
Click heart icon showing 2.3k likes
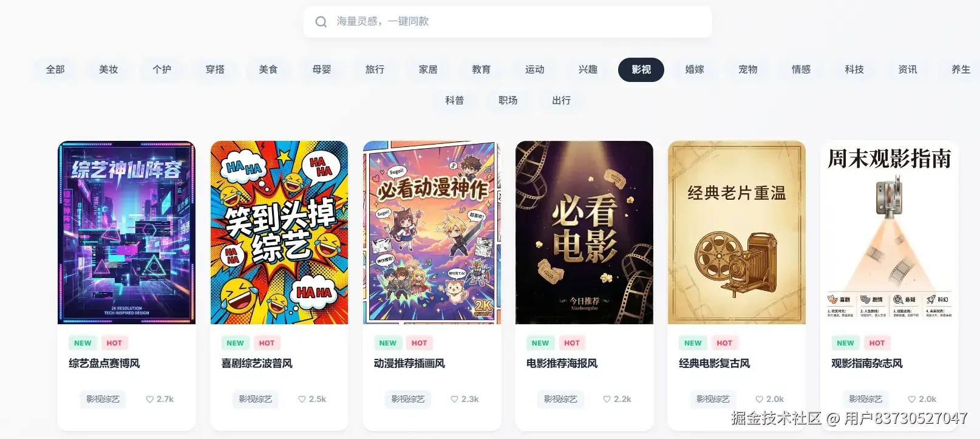point(454,400)
